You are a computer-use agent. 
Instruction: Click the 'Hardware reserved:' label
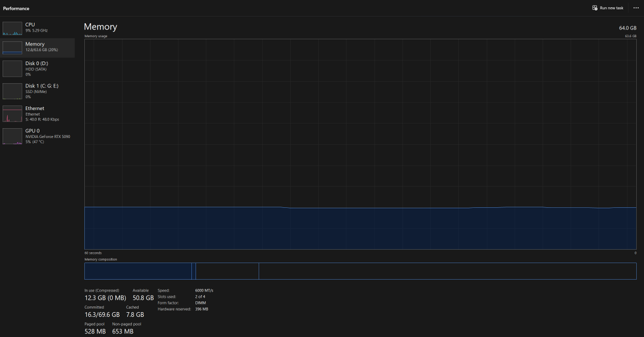174,309
